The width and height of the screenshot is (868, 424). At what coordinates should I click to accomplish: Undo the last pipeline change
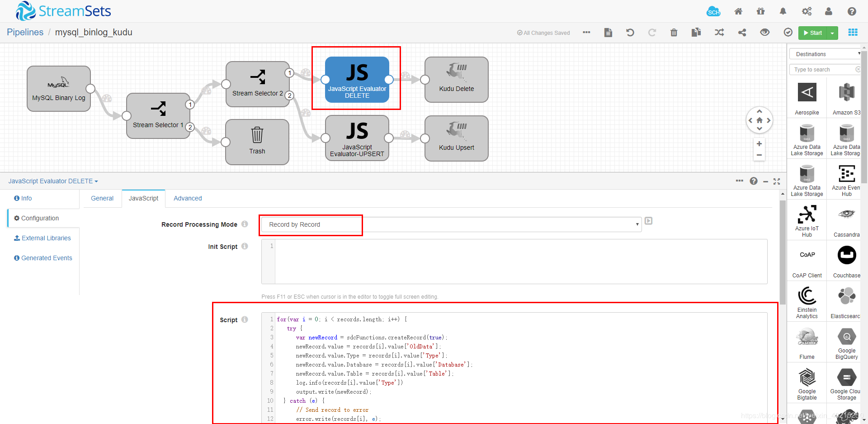click(x=630, y=32)
